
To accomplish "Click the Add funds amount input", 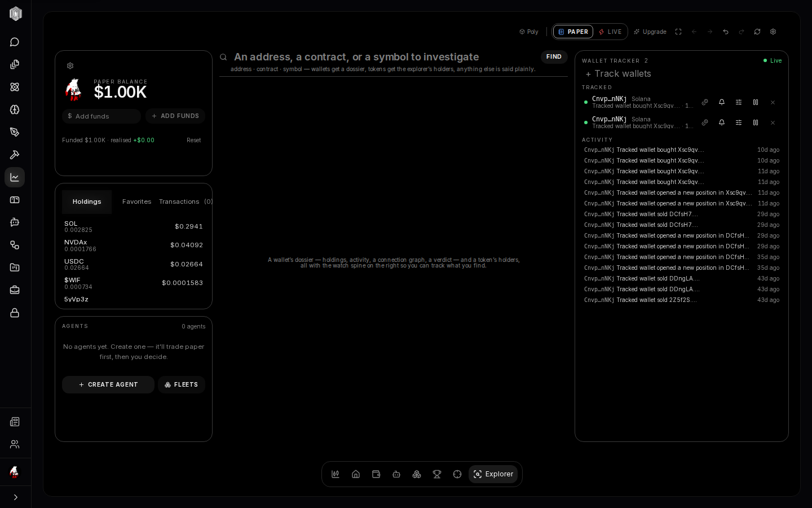I will (101, 116).
